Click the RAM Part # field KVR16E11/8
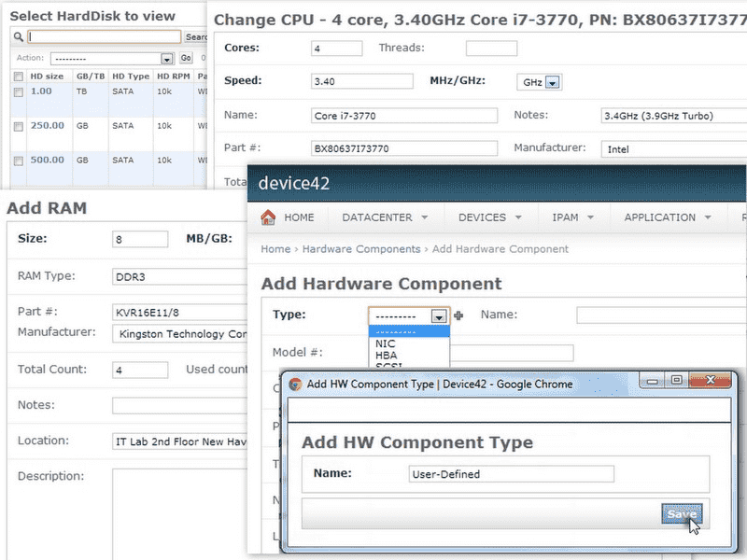This screenshot has width=747, height=560. tap(179, 313)
